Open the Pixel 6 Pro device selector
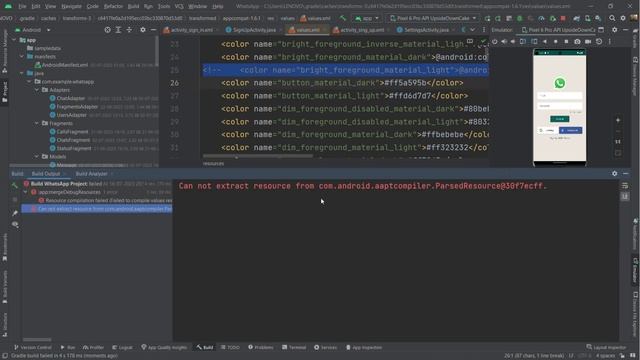This screenshot has height=360, width=640. [x=433, y=18]
